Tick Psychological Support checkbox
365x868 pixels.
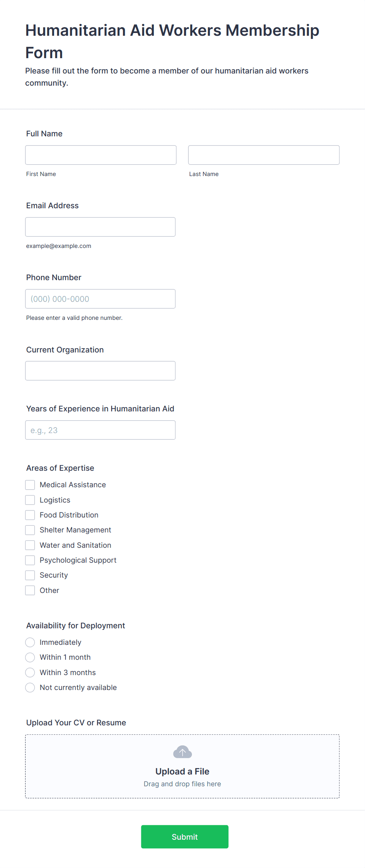tap(30, 560)
